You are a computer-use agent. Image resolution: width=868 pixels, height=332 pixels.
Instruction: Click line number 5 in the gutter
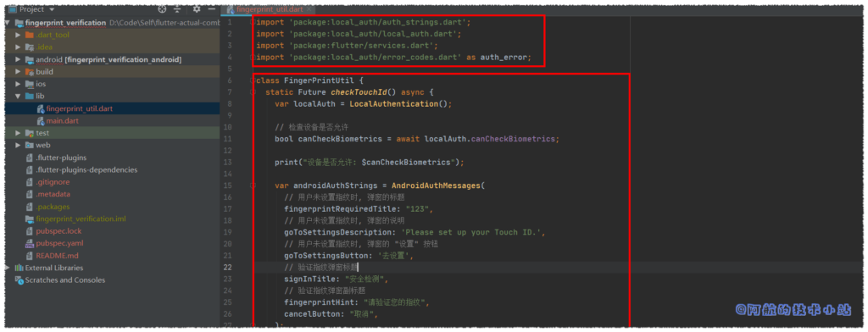tap(230, 69)
